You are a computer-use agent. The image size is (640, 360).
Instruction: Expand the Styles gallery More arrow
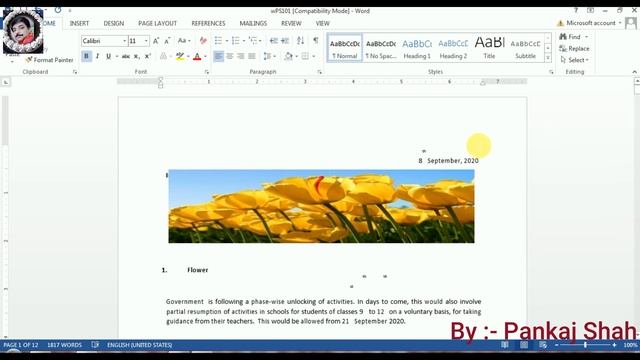[548, 58]
